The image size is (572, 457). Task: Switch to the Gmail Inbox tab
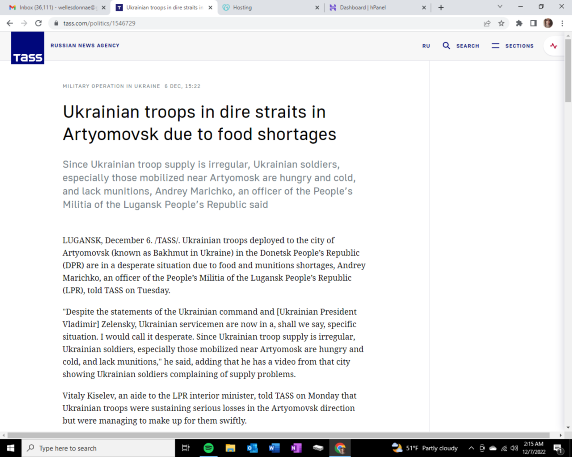(57, 7)
